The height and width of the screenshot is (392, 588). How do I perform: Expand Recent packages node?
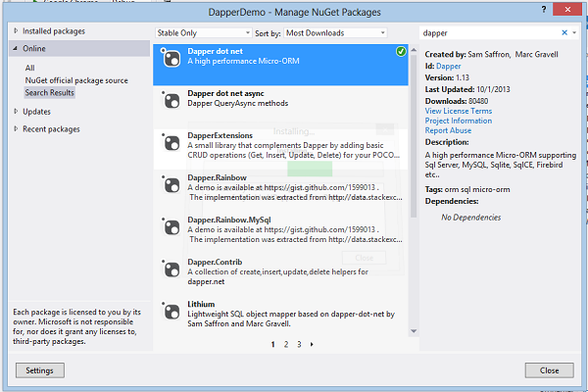tap(16, 128)
